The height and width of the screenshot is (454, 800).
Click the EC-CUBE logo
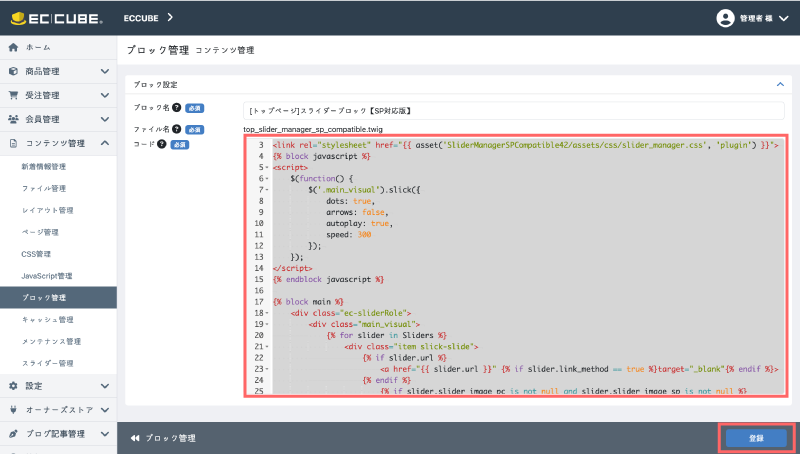57,18
